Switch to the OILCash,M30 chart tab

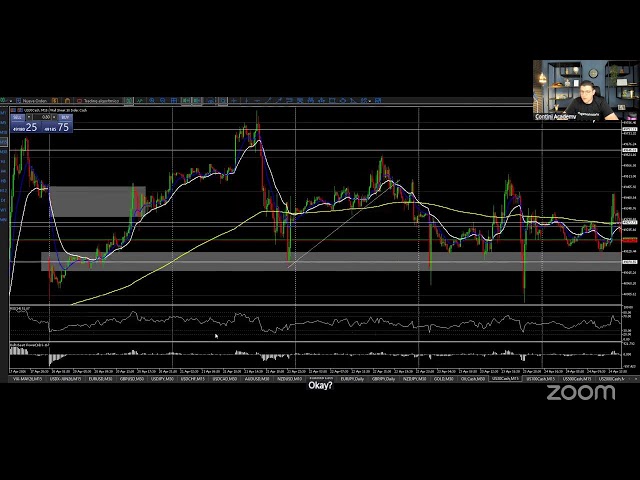coord(473,379)
